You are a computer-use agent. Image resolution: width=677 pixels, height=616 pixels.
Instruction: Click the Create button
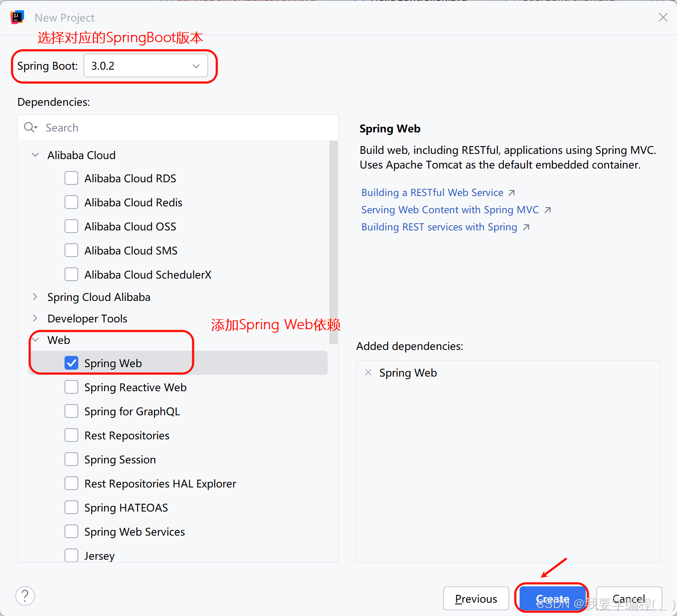552,598
